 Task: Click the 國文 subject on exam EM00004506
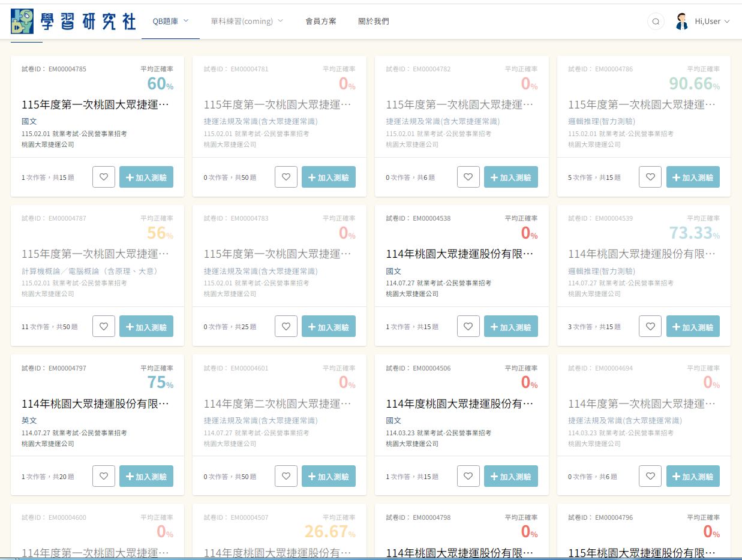(393, 421)
